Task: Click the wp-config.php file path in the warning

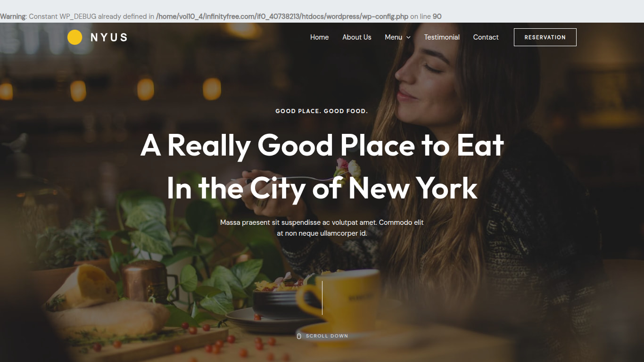Action: (282, 16)
